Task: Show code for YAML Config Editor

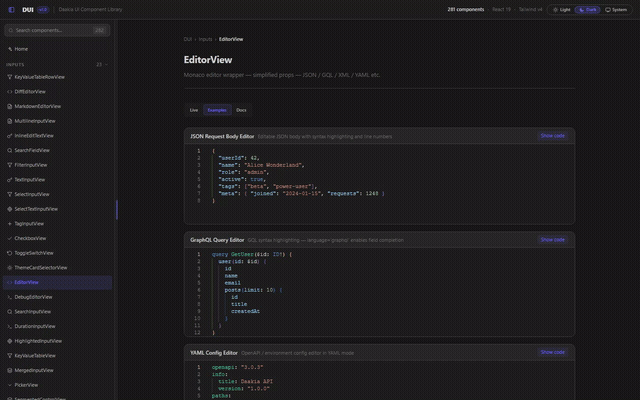Action: pyautogui.click(x=553, y=352)
